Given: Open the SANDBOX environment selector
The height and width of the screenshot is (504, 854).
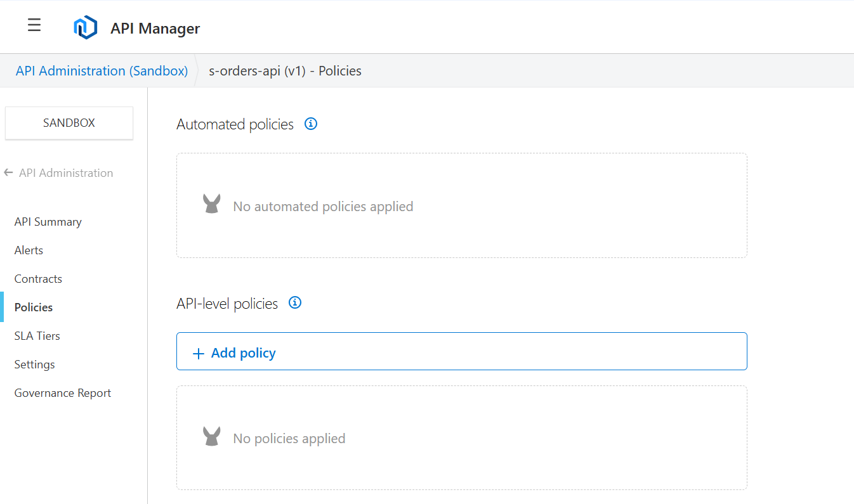Looking at the screenshot, I should point(69,123).
